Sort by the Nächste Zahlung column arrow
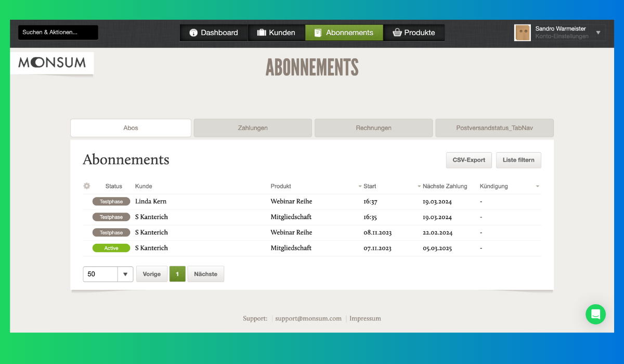 [419, 186]
